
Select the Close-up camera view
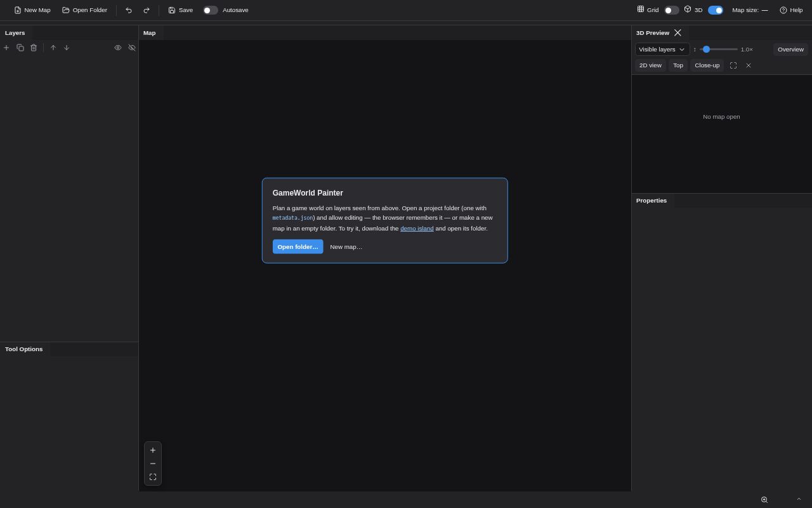pyautogui.click(x=707, y=65)
